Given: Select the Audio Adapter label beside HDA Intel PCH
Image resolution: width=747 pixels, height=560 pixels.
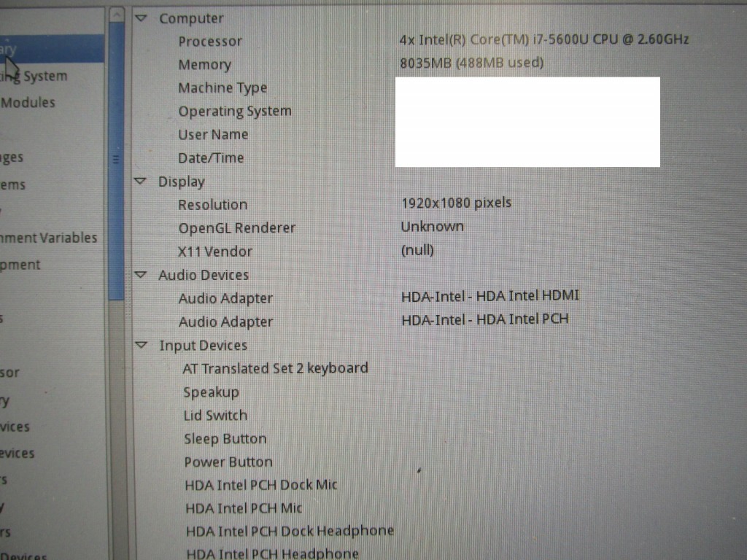Looking at the screenshot, I should pos(226,322).
